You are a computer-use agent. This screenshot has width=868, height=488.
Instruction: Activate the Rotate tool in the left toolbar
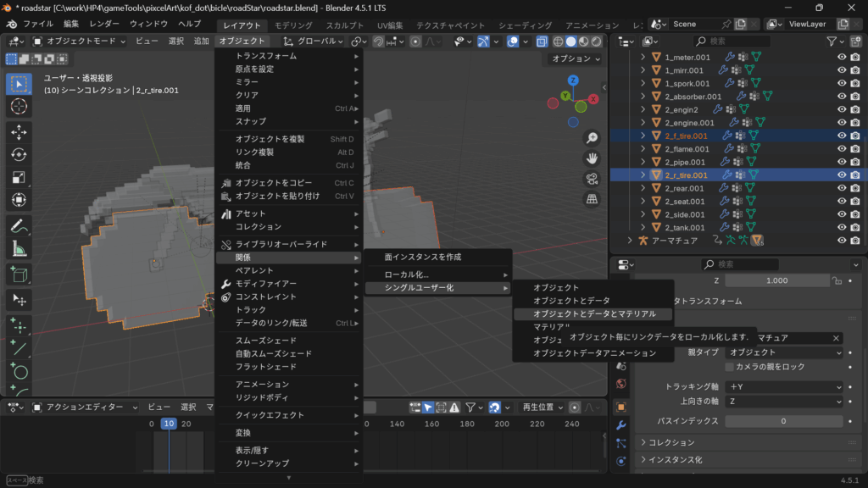pos(19,155)
